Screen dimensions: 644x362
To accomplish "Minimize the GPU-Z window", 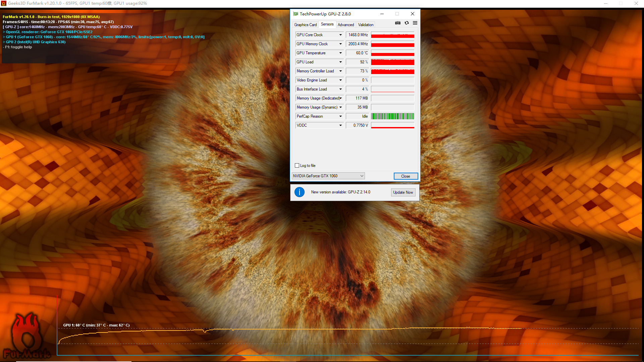I will (x=382, y=14).
